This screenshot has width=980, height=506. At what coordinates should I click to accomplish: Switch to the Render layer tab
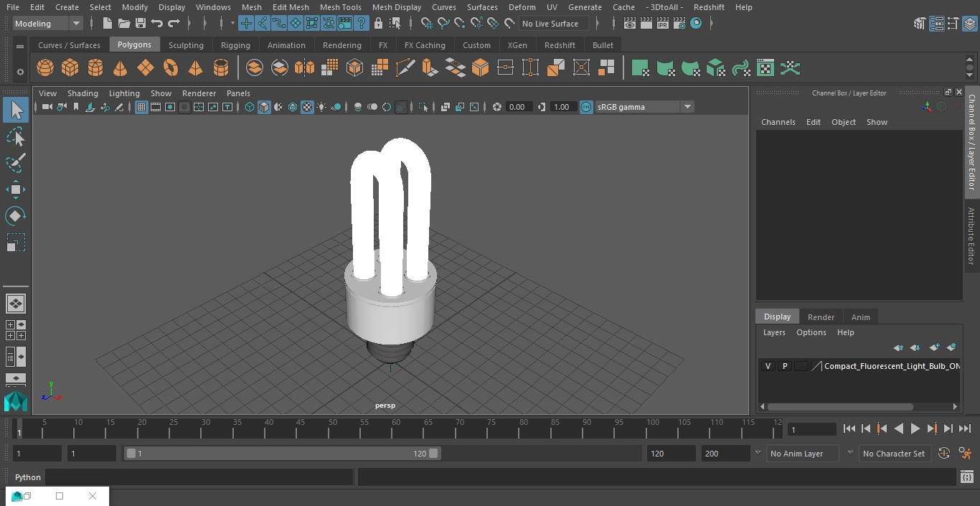(821, 317)
